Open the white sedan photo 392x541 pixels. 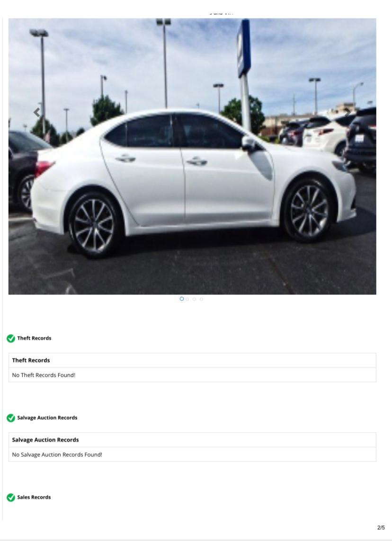point(192,156)
